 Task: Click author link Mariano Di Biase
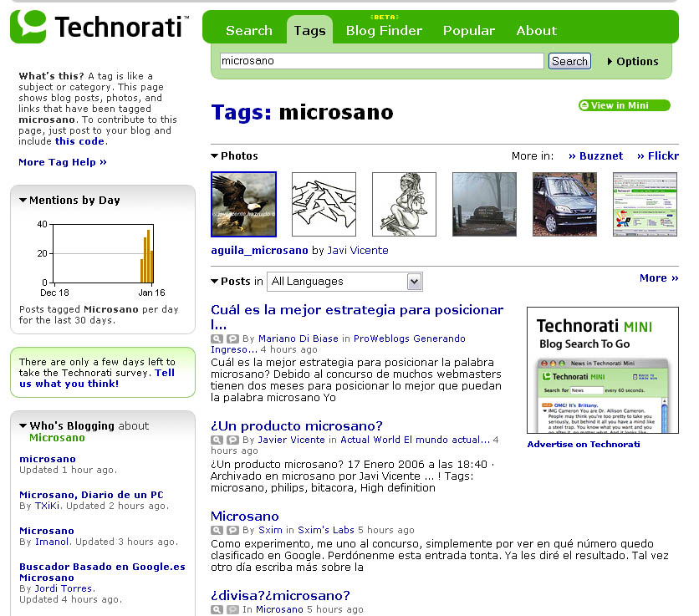[298, 339]
